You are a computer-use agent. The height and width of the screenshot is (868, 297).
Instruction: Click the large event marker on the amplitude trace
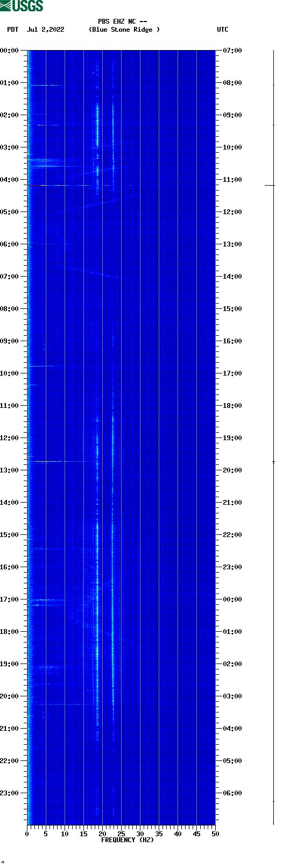pos(270,185)
